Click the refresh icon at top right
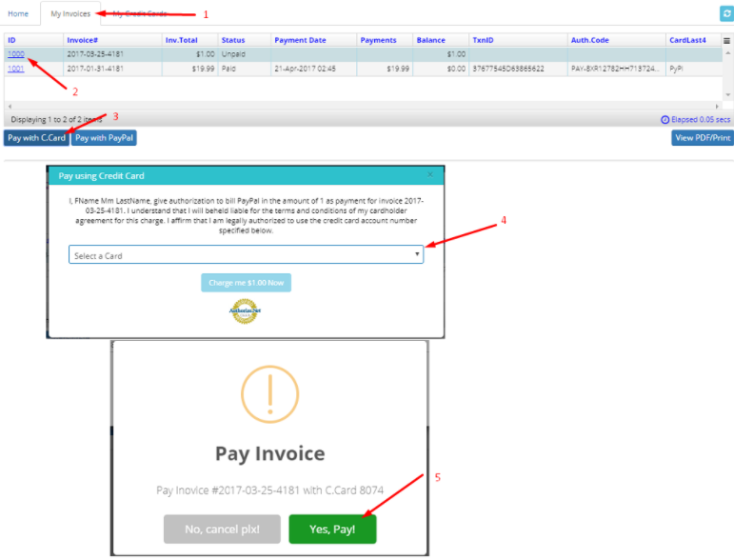 coord(725,13)
